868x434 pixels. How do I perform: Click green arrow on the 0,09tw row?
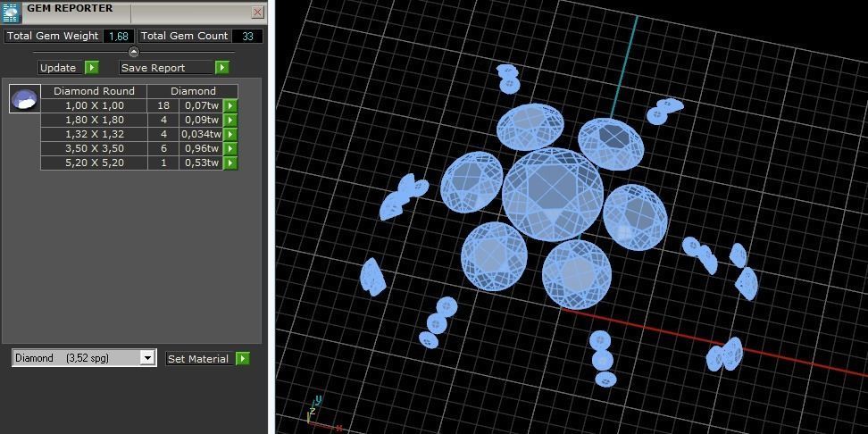tap(230, 121)
